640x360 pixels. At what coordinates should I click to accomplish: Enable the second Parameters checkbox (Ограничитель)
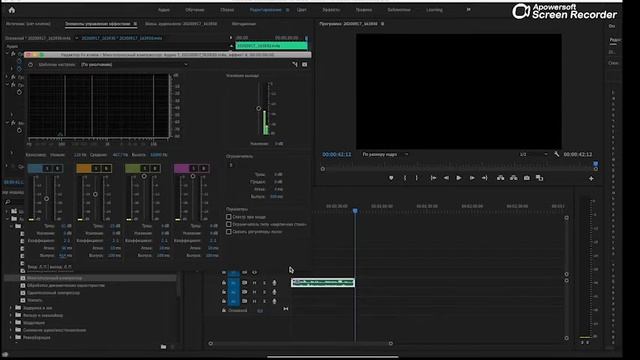[x=229, y=224]
